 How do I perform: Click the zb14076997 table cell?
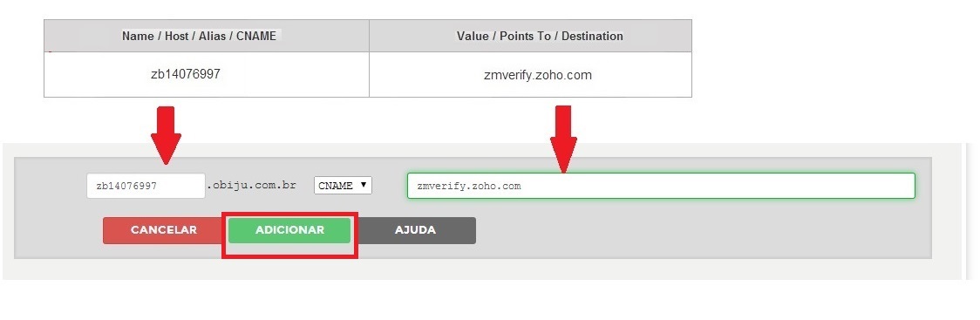coord(207,74)
